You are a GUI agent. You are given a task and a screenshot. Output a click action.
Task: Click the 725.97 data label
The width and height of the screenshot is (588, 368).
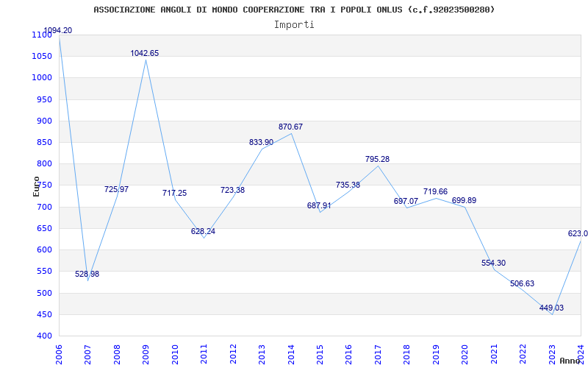tap(116, 189)
